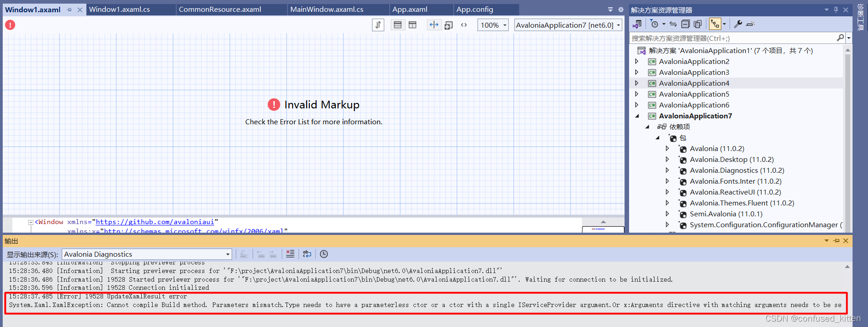Collapse the Window element in XAML editor

[x=30, y=222]
